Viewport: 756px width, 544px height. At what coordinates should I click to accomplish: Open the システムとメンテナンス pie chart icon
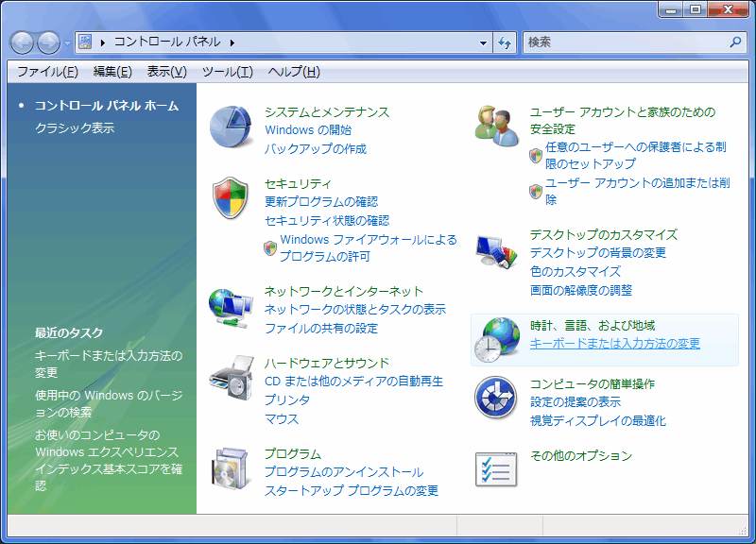tap(231, 127)
